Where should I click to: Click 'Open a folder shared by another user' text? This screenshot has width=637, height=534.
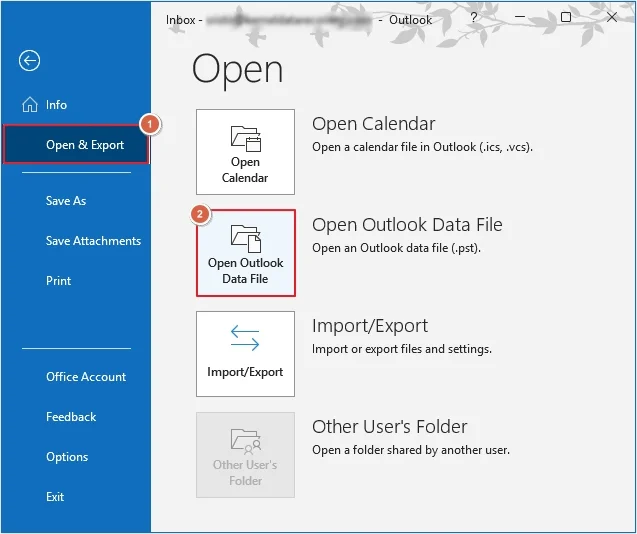coord(411,450)
